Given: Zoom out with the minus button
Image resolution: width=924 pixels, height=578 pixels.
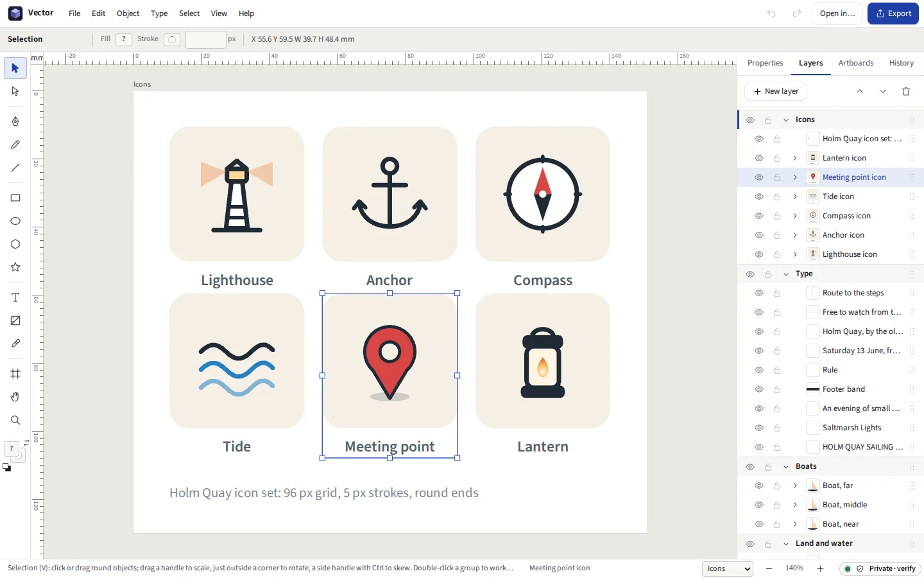Looking at the screenshot, I should coord(769,568).
